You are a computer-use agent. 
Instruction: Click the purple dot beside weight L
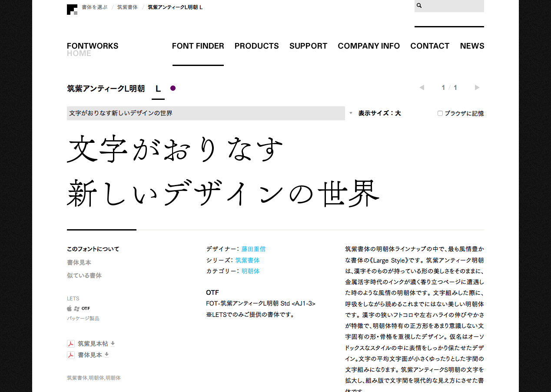[173, 88]
